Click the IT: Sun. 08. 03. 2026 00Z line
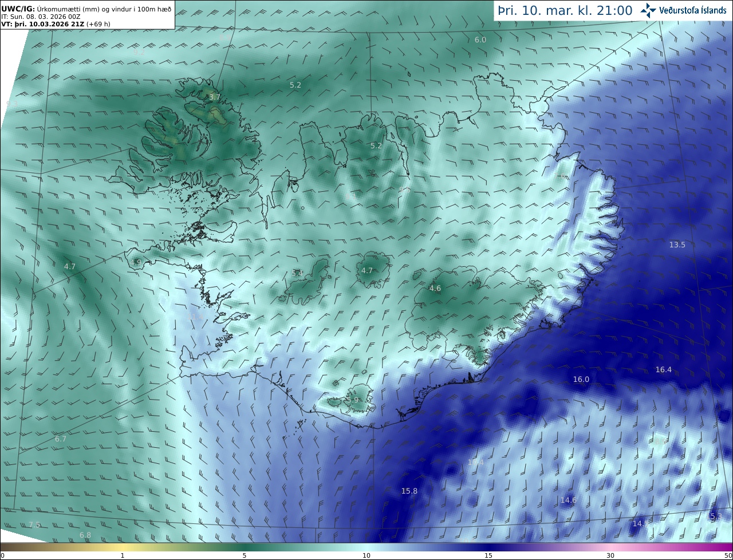The height and width of the screenshot is (560, 733). point(41,17)
